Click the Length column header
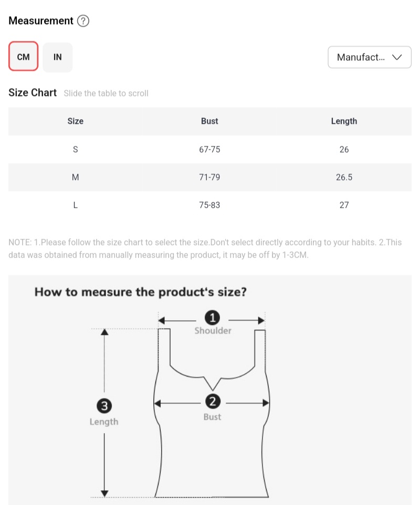This screenshot has width=420, height=505. (344, 121)
